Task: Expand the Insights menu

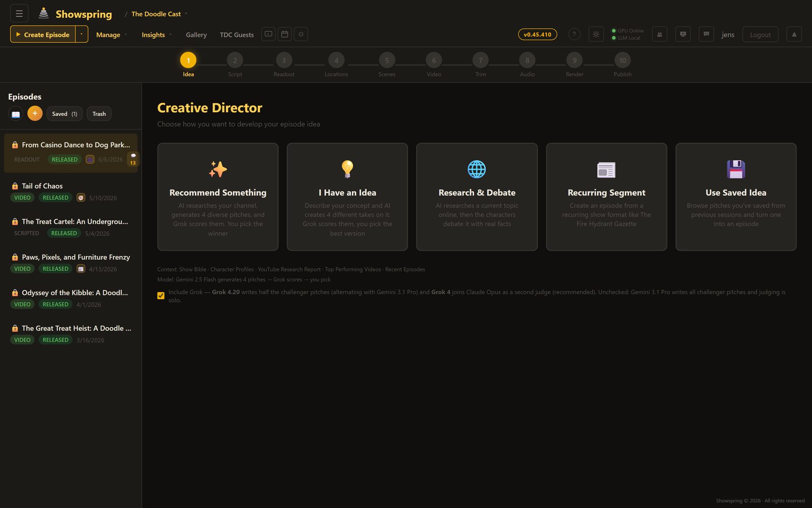Action: pos(156,35)
